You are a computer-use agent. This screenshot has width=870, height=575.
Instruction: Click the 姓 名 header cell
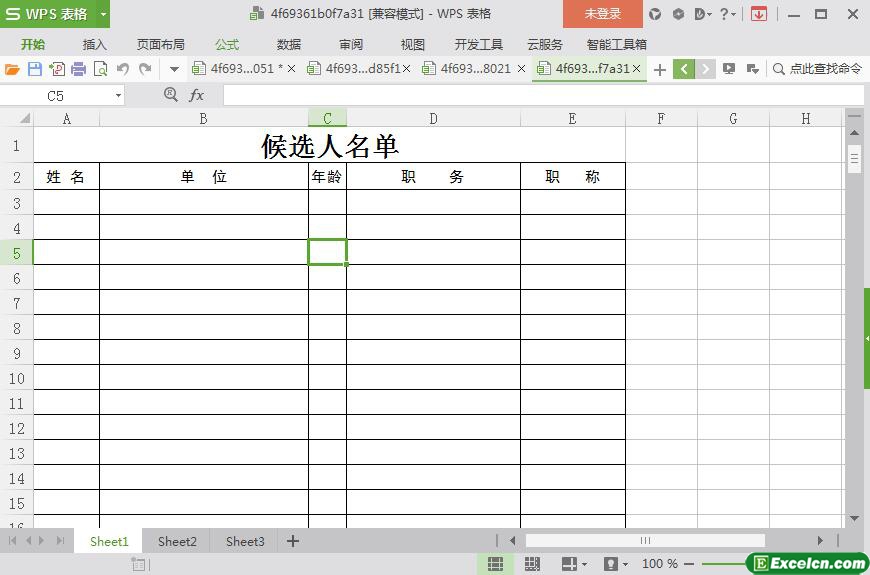pyautogui.click(x=67, y=176)
